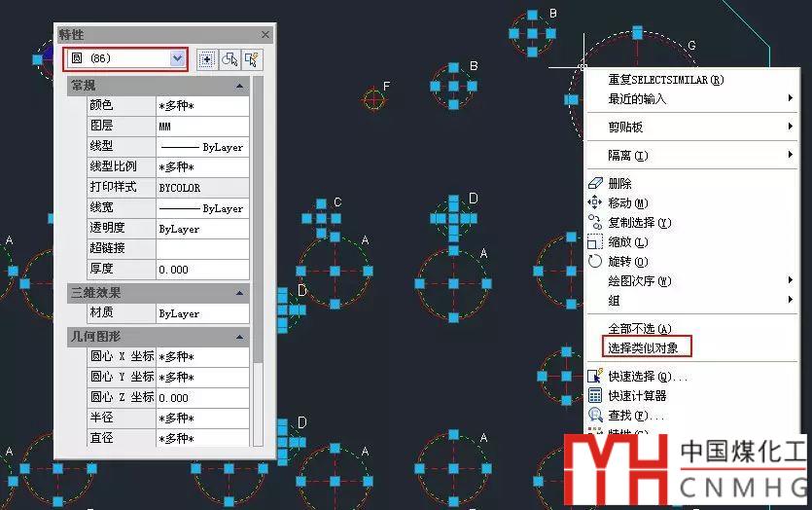Toggle the PICKADD value button in the properties palette
812x510 pixels.
[206, 59]
